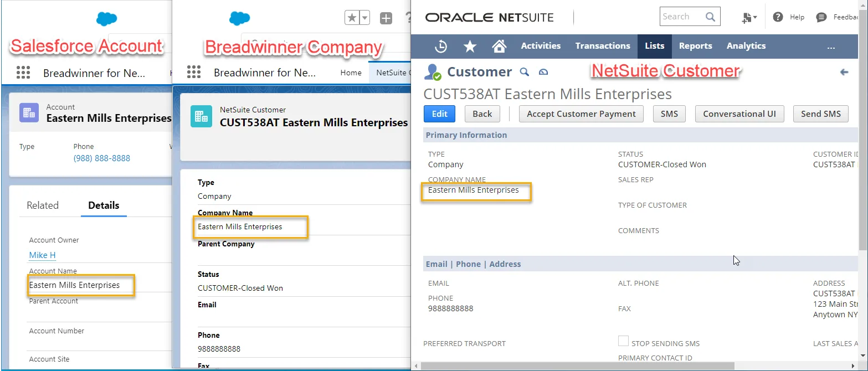The width and height of the screenshot is (868, 371).
Task: Select the Details tab on the Account
Action: (x=104, y=205)
